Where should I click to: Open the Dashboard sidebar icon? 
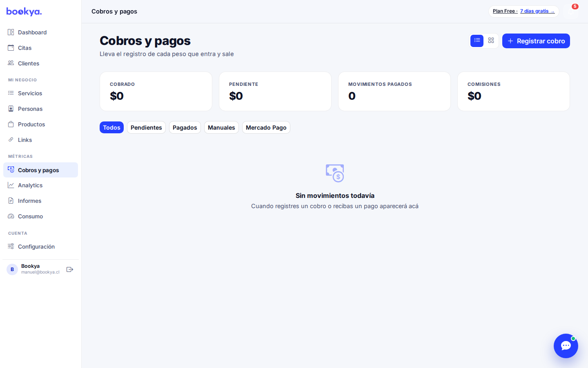click(11, 32)
